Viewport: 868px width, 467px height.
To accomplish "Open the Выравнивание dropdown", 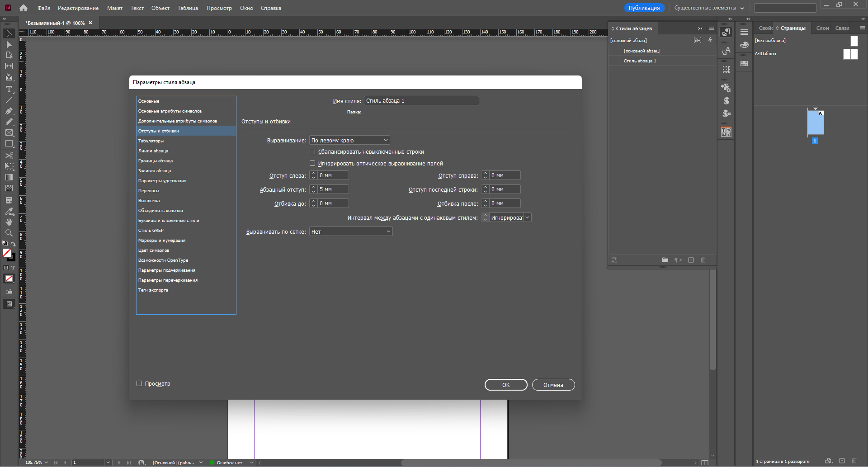I will 349,140.
